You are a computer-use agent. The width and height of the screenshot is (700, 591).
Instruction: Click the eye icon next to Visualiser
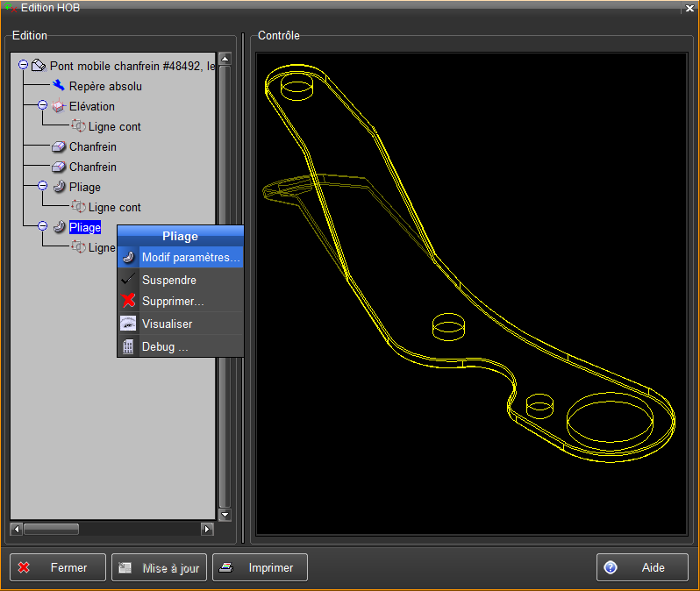point(128,324)
